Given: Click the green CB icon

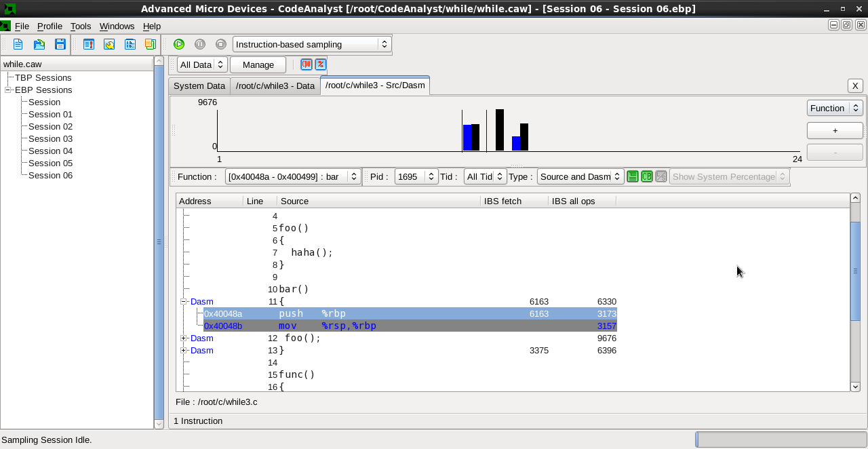Looking at the screenshot, I should pyautogui.click(x=647, y=176).
